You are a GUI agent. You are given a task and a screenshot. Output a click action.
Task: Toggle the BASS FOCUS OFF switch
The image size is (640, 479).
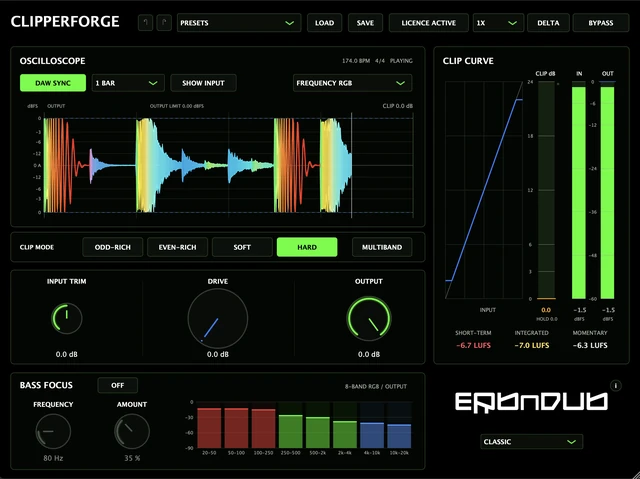[x=118, y=385]
